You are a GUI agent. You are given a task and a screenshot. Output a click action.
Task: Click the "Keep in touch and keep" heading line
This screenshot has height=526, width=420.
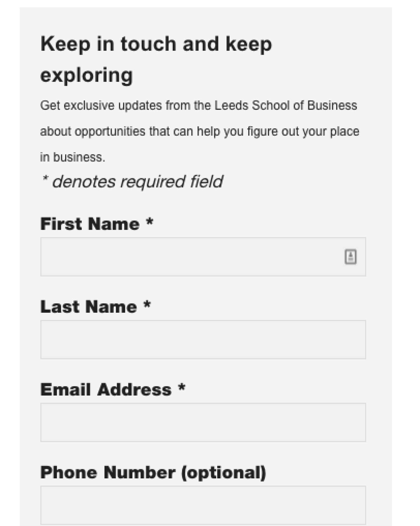click(x=156, y=44)
